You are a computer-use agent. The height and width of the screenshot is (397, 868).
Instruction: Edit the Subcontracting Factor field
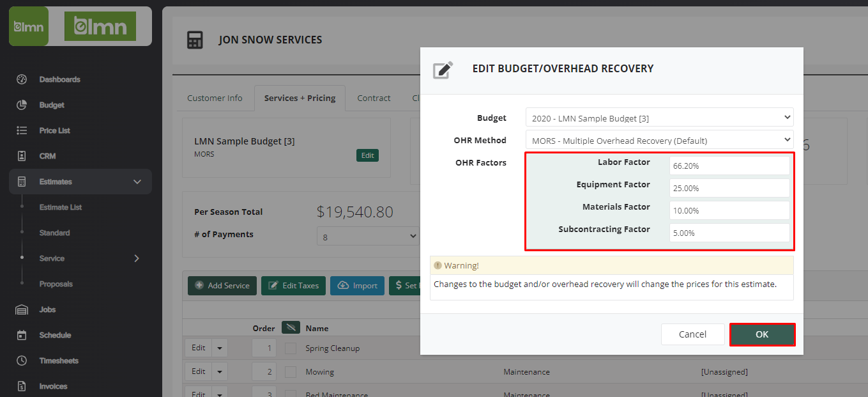(x=729, y=233)
